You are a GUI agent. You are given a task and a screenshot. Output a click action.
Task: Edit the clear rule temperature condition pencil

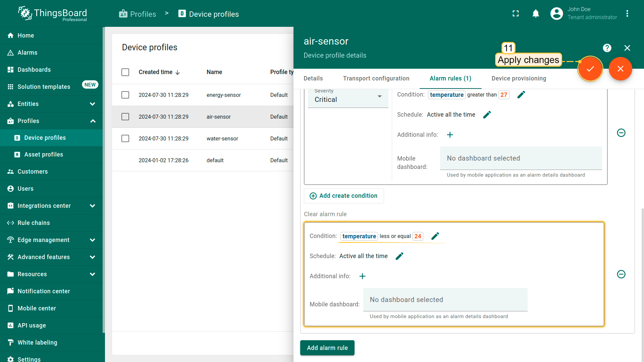tap(435, 236)
